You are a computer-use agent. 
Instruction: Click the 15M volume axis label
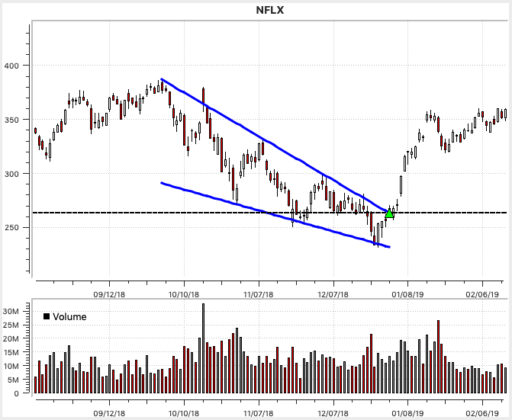[11, 352]
